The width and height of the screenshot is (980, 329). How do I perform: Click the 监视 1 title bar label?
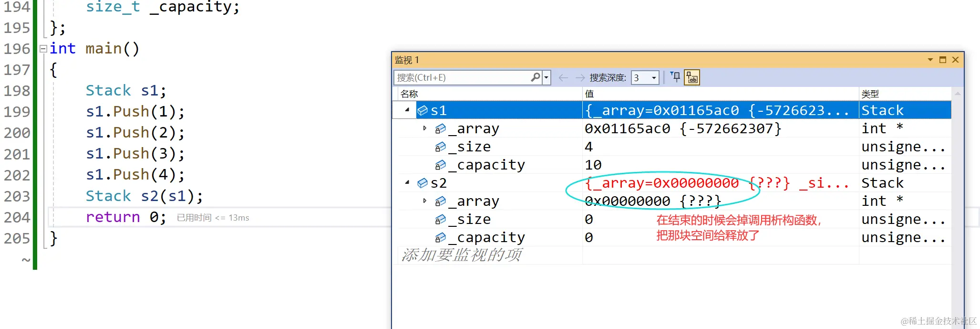click(407, 60)
